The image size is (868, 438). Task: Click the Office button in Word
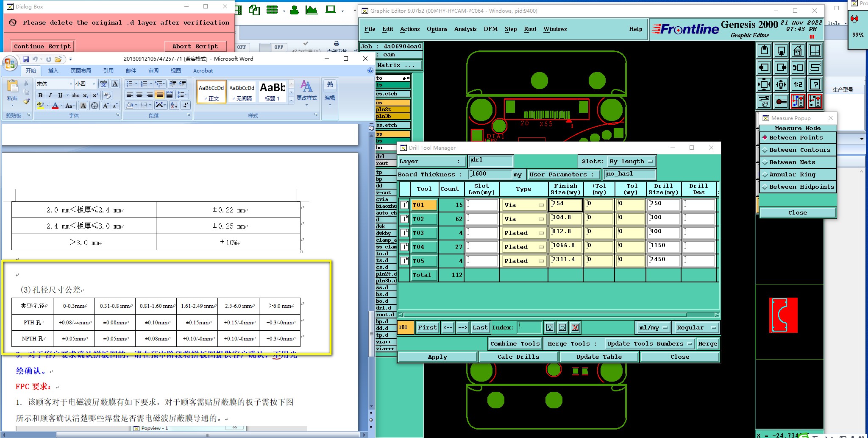[x=9, y=64]
